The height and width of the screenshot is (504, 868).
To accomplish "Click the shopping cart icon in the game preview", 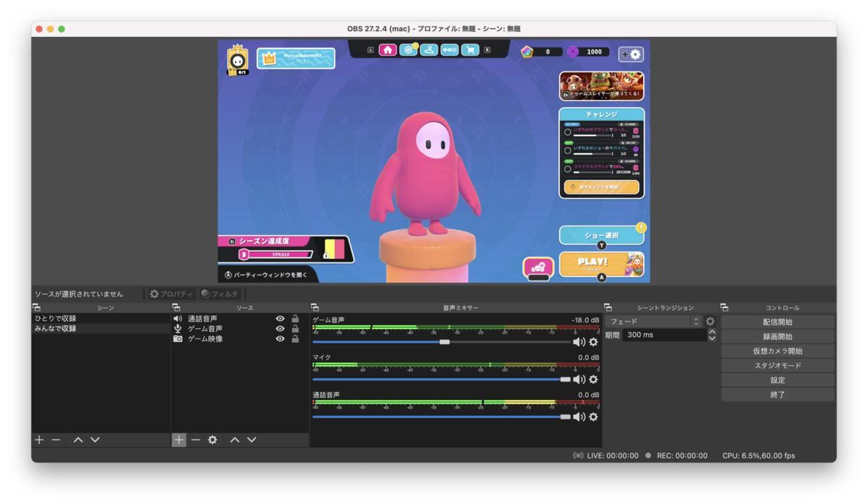I will coord(470,50).
